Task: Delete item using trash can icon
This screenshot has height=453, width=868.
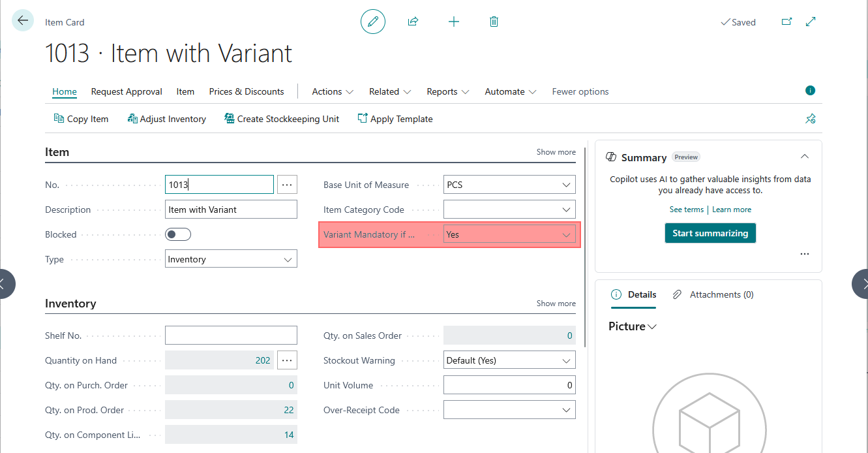Action: tap(494, 22)
